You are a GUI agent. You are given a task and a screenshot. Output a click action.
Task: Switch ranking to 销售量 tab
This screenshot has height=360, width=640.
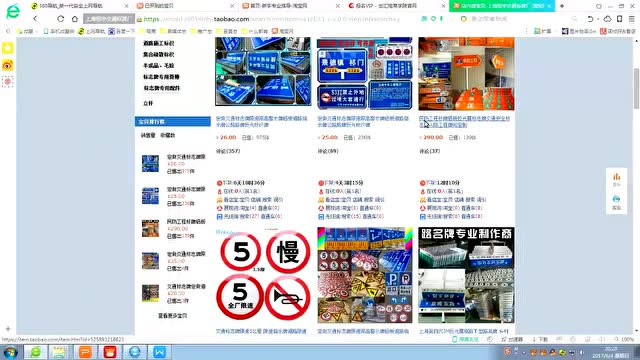[x=148, y=135]
